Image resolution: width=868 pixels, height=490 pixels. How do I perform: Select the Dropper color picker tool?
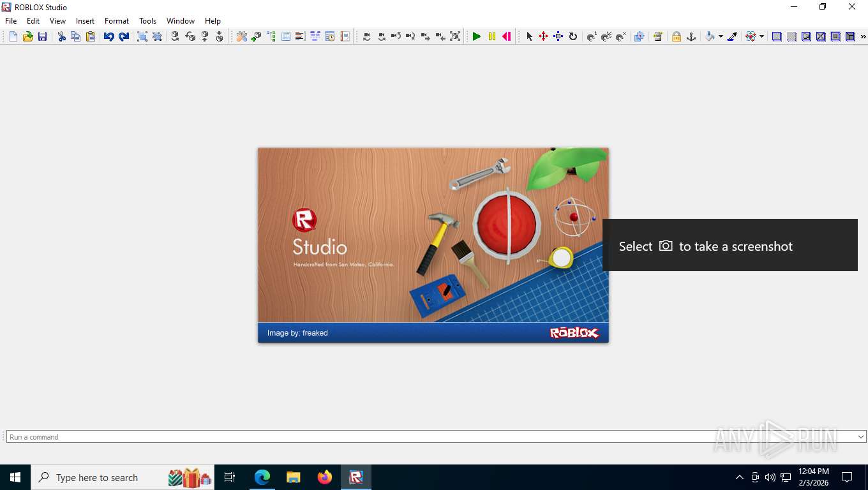click(x=733, y=37)
